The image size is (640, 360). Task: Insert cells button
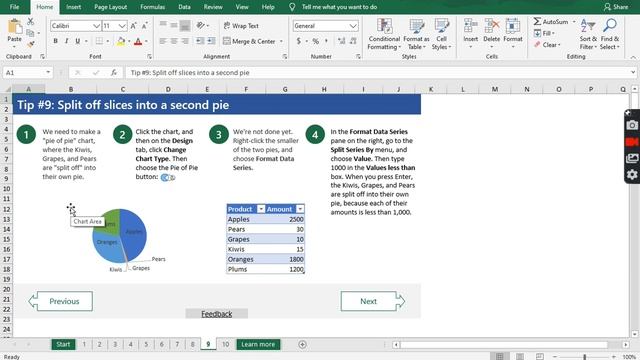click(x=471, y=33)
